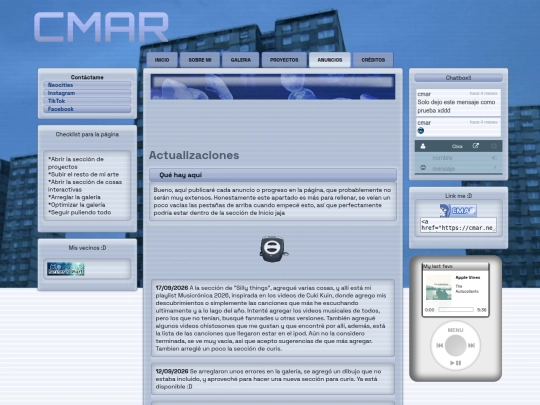This screenshot has width=540, height=405.
Task: Click the CMAR link-me button image
Action: (x=458, y=210)
